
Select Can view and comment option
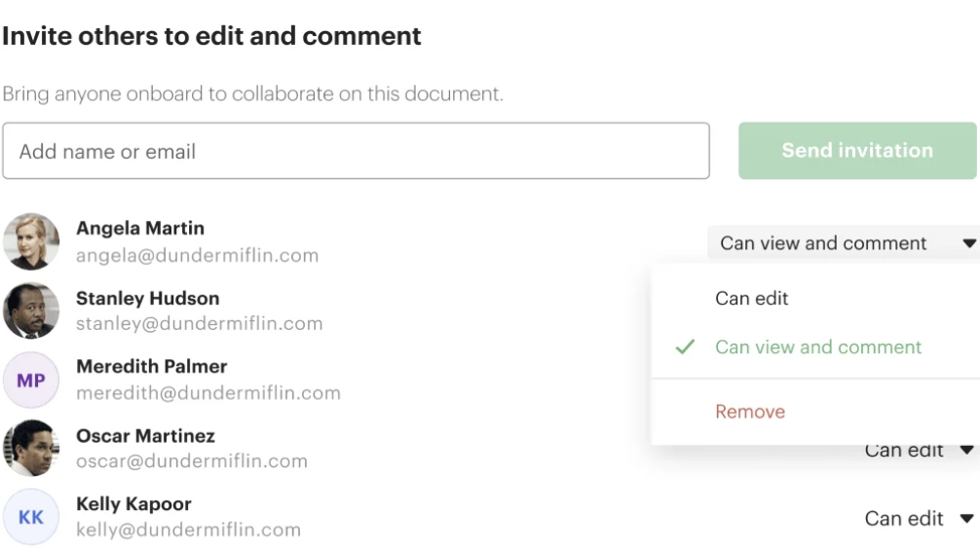pos(817,347)
